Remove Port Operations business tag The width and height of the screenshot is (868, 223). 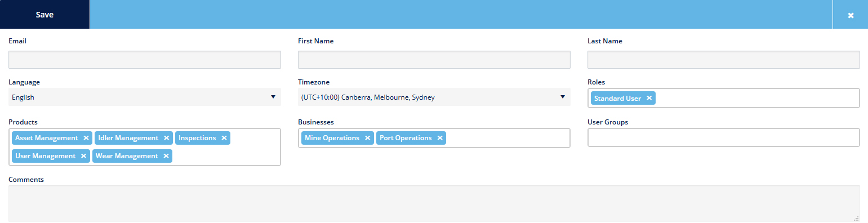coord(440,138)
